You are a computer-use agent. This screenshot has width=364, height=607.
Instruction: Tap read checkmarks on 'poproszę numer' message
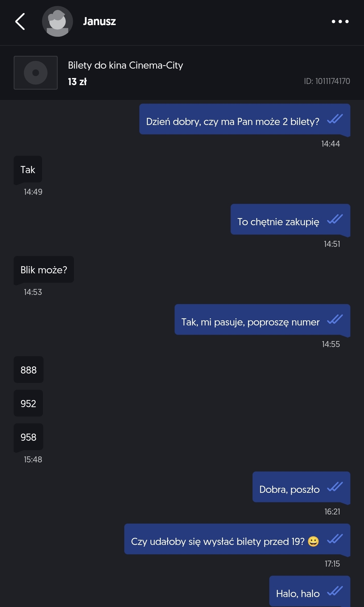[335, 319]
